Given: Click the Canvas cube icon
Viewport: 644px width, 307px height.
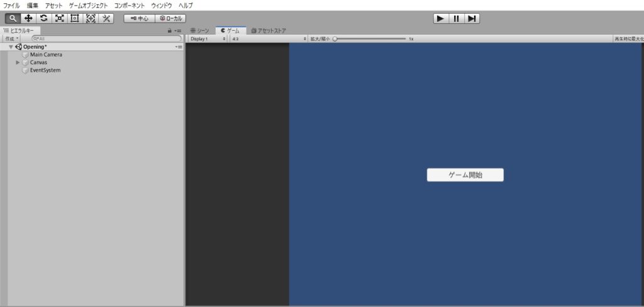Looking at the screenshot, I should click(25, 62).
